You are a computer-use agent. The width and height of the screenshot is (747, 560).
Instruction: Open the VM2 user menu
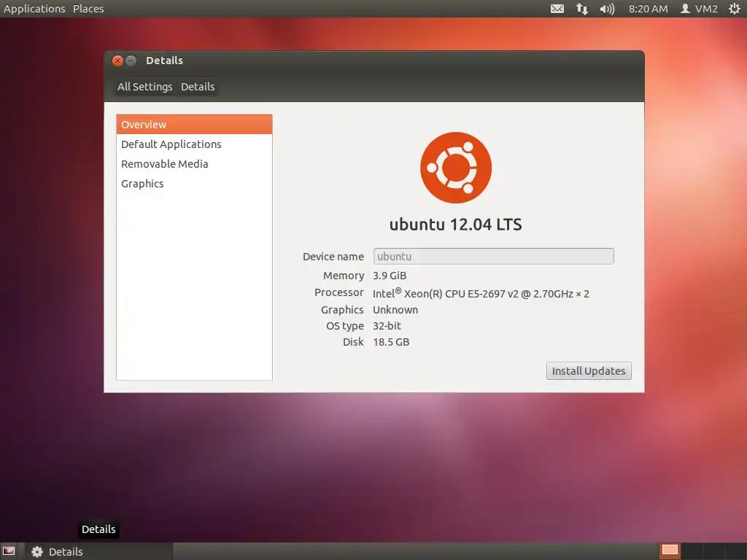click(699, 9)
